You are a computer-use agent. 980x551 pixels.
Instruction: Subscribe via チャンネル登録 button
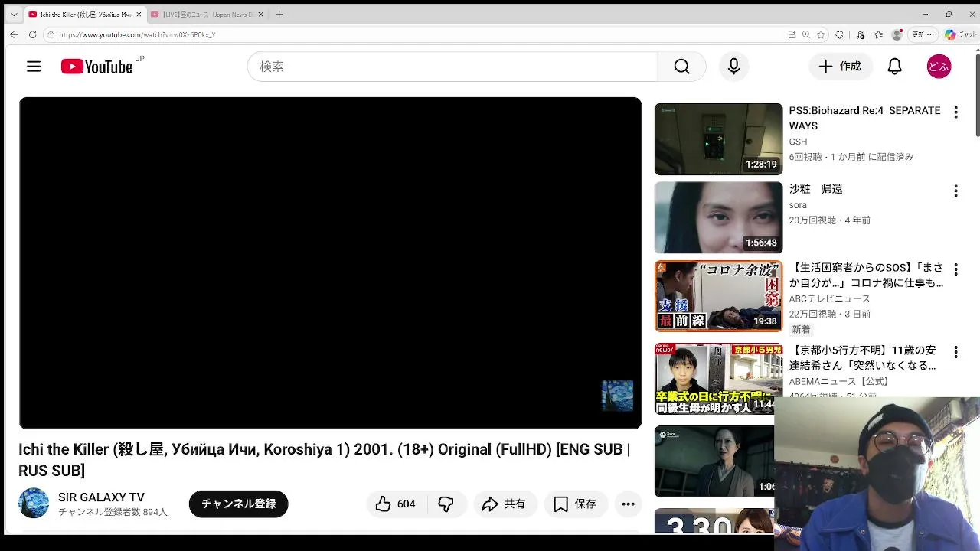(238, 504)
